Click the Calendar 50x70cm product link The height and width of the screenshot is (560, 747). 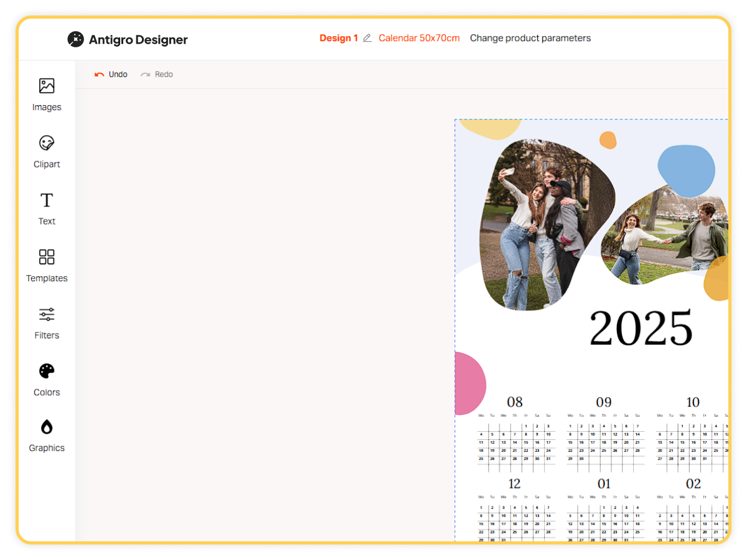click(x=419, y=38)
